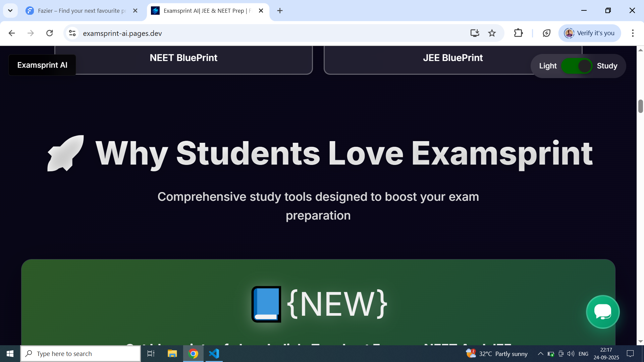644x362 pixels.
Task: Open the Windows Start menu
Action: (10, 354)
